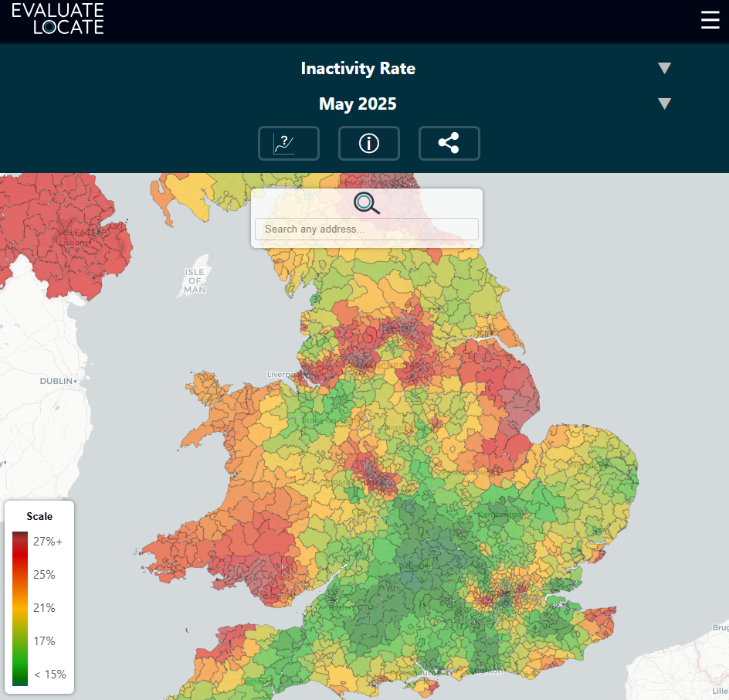Click the Isle of Man map label
729x700 pixels.
pos(195,280)
